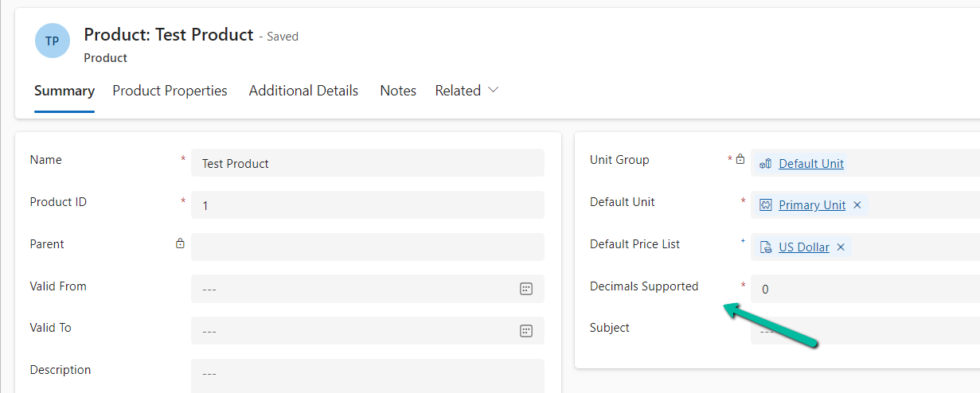This screenshot has height=393, width=980.
Task: Click the lock icon beside Unit Group
Action: tap(740, 160)
